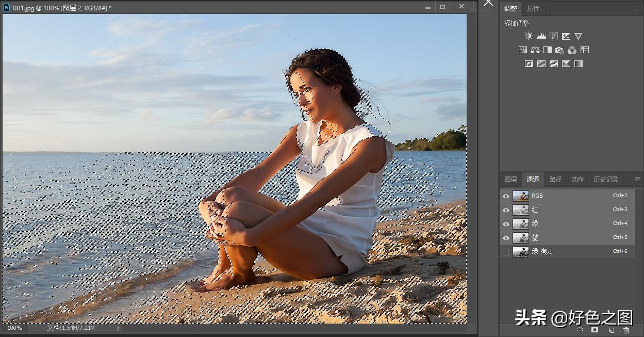This screenshot has height=337, width=644.
Task: Load channel as selection icon
Action: coord(580,330)
